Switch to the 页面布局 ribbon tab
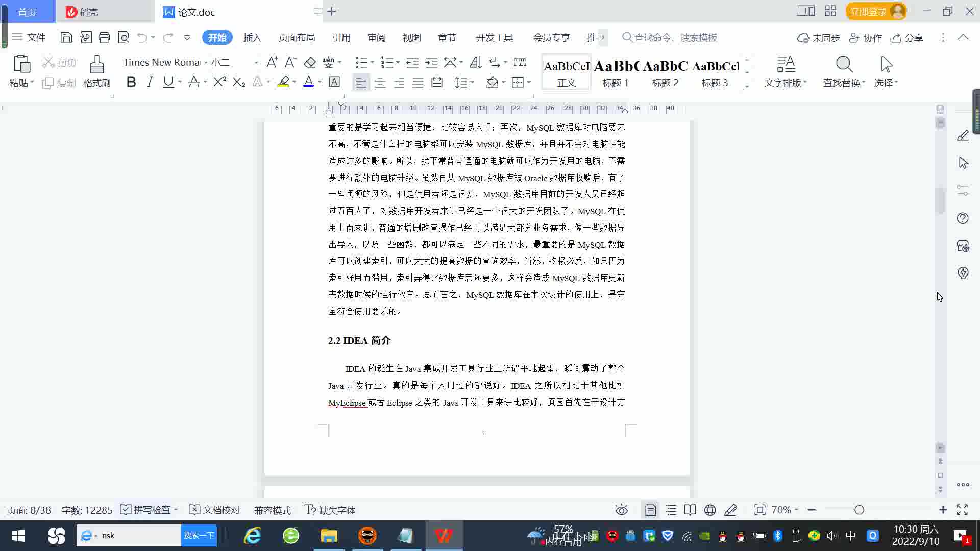This screenshot has height=551, width=980. click(x=297, y=38)
